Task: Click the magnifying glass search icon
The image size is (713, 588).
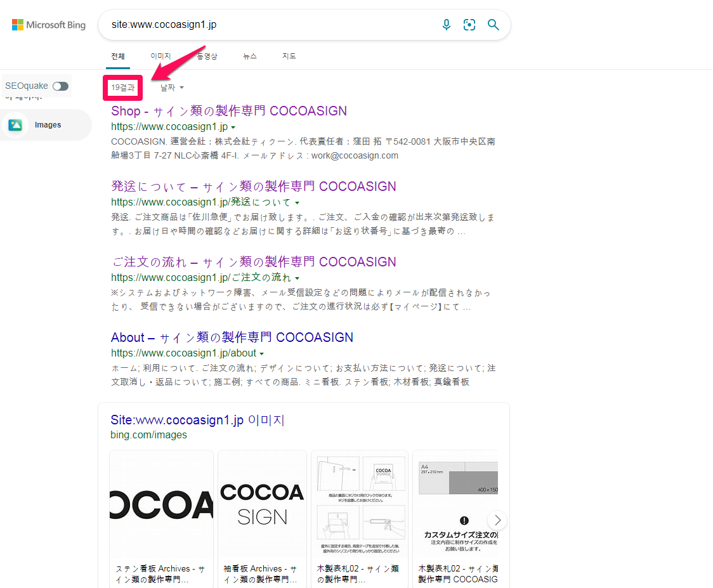Action: (494, 24)
